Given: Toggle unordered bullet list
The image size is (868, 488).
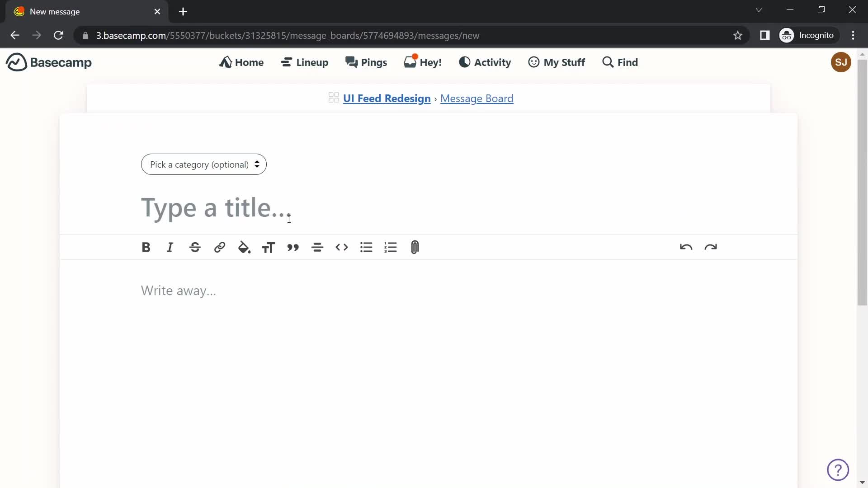Looking at the screenshot, I should click(367, 247).
